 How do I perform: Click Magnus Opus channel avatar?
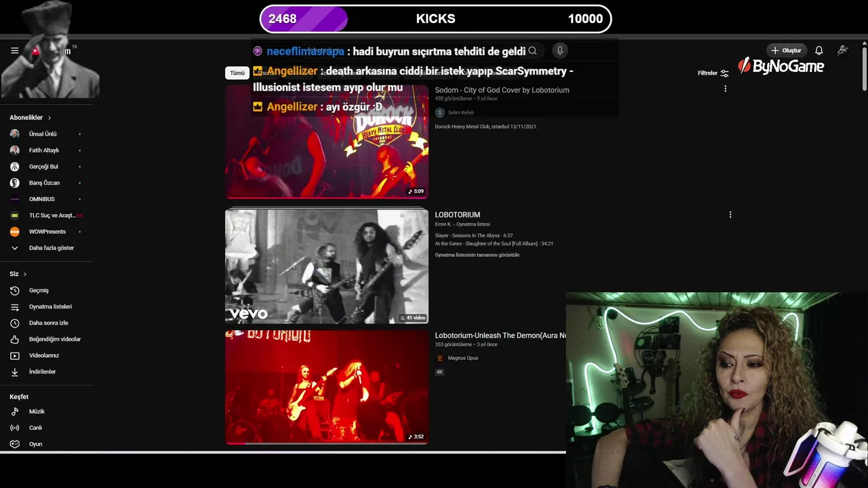pos(439,358)
